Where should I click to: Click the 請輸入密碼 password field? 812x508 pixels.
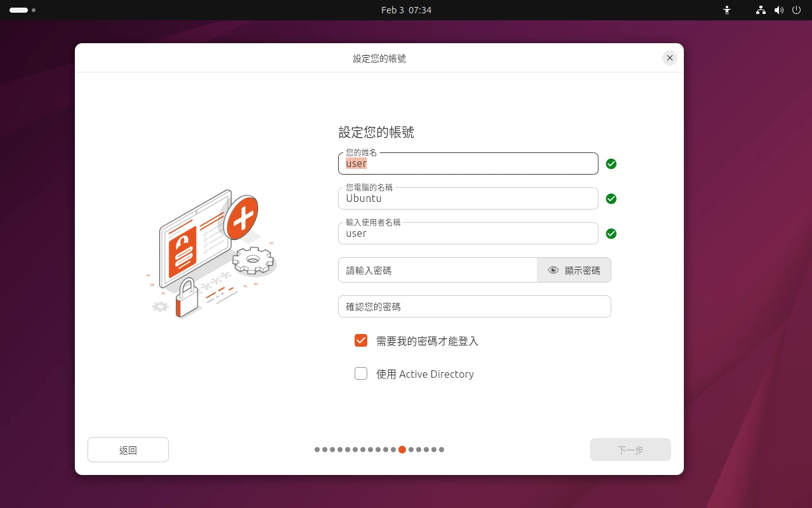(438, 270)
